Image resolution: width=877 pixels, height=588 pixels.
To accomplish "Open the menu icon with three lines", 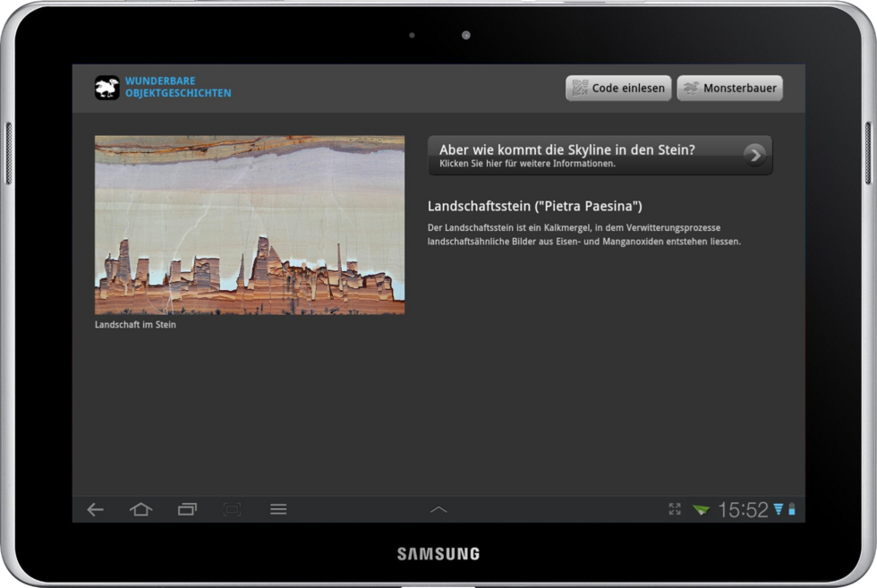I will (278, 509).
